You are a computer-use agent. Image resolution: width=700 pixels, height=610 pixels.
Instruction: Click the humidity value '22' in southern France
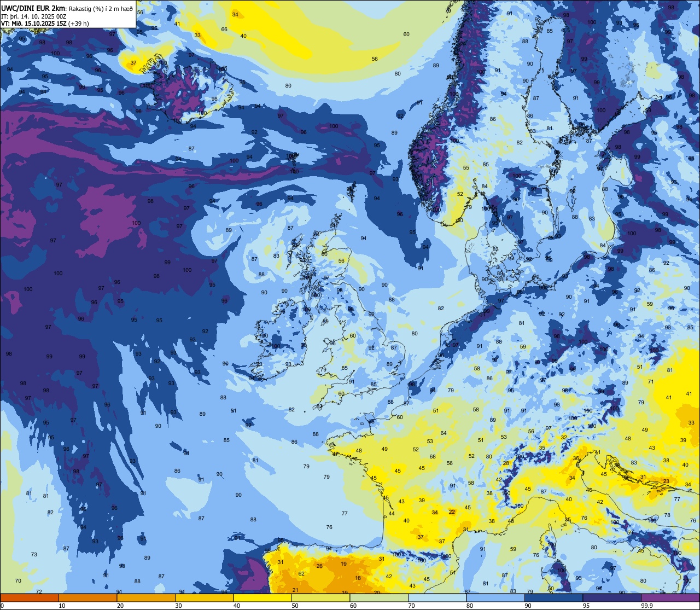tap(452, 512)
